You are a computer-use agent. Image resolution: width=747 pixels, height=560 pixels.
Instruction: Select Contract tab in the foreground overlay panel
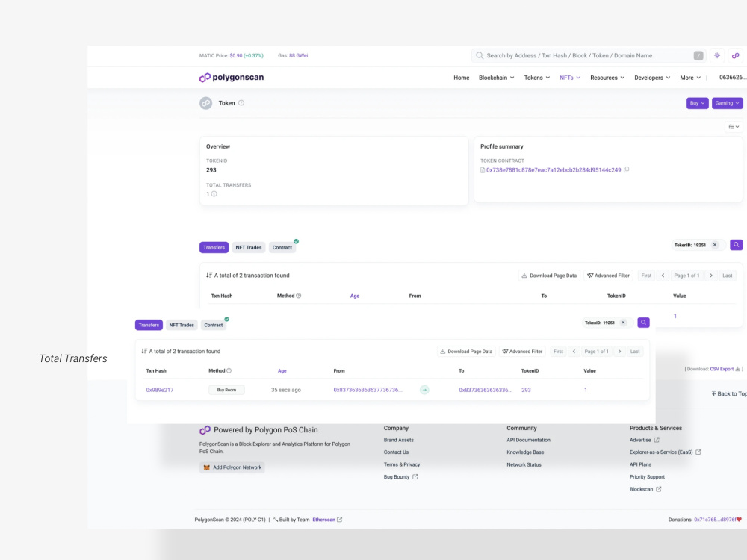[214, 325]
